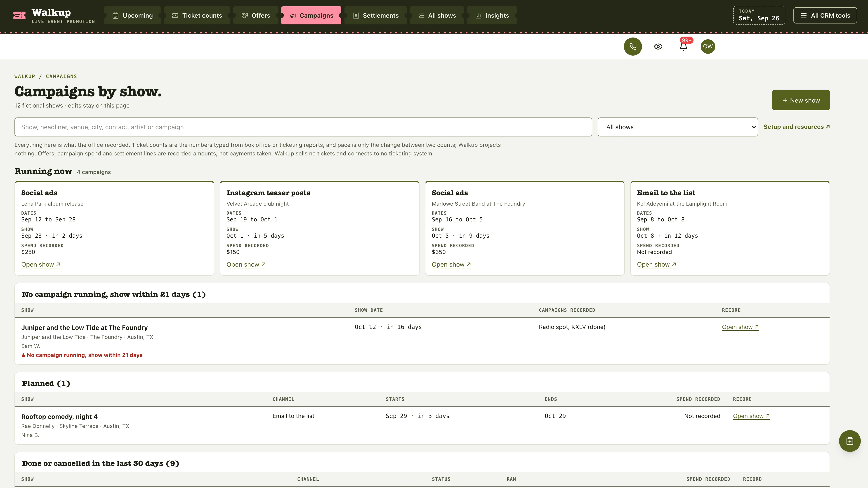The width and height of the screenshot is (868, 488).
Task: Open show for Kel Adeyemi Lamplight Room
Action: [x=656, y=264]
